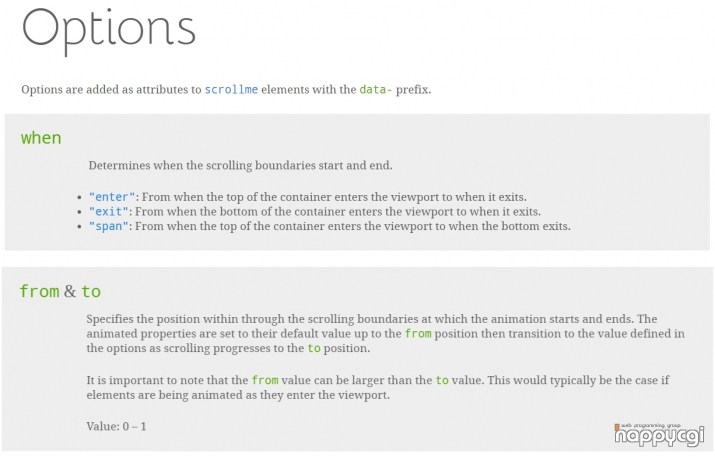This screenshot has height=456, width=715.
Task: Select the data- prefix code text
Action: 376,89
